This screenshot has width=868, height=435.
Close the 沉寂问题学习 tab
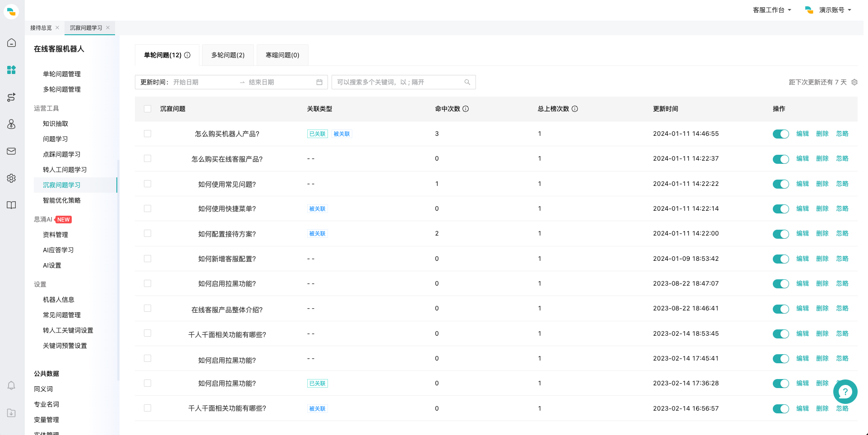(x=108, y=28)
